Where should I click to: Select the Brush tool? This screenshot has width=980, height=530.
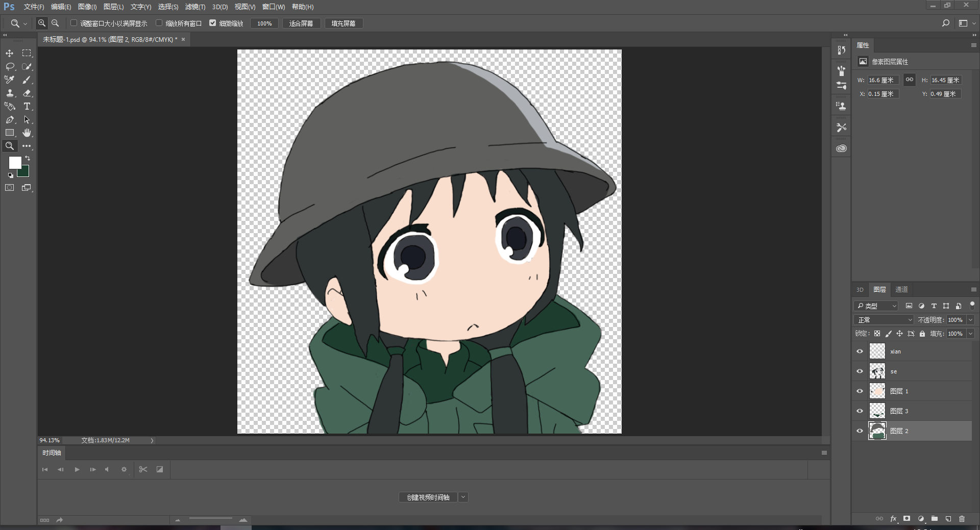[27, 80]
